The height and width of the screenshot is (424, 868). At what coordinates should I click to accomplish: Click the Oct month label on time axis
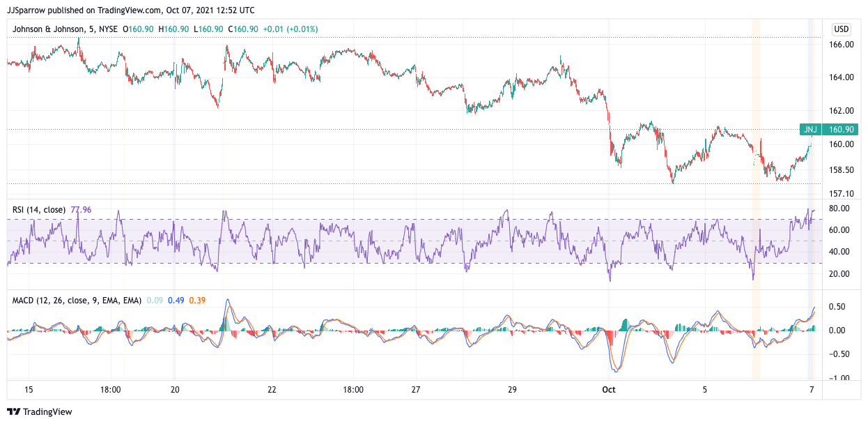point(610,390)
